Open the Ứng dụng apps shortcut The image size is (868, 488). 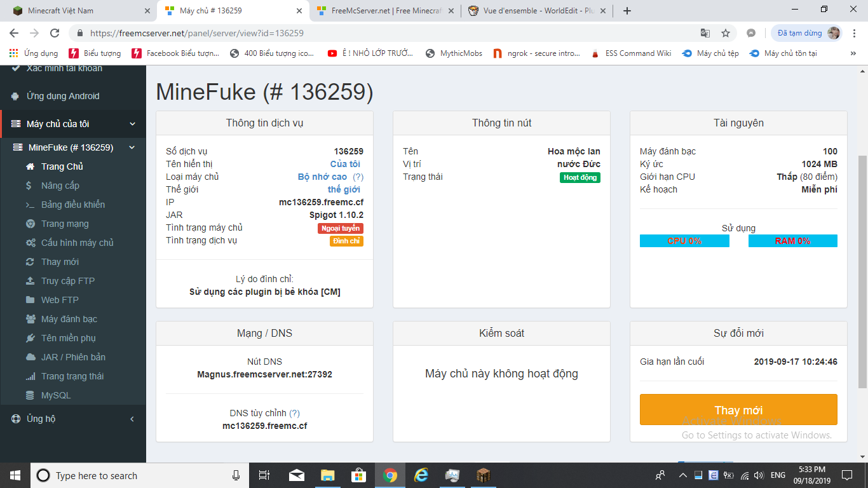click(34, 53)
